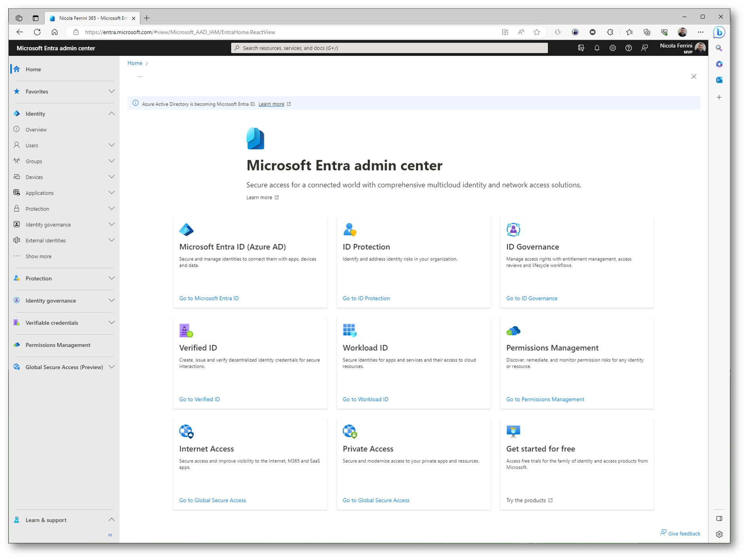Click the Nicola Ferrini account avatar
The image size is (747, 560).
tap(700, 48)
